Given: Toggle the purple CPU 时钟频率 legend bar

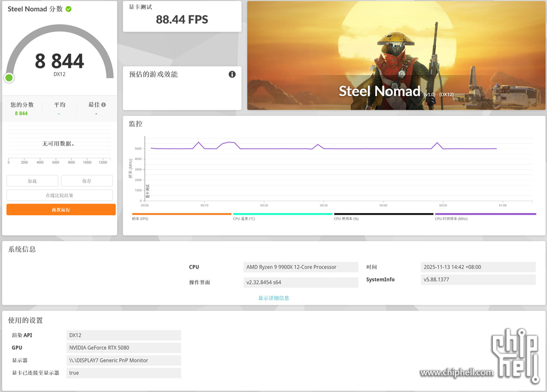Looking at the screenshot, I should (485, 214).
